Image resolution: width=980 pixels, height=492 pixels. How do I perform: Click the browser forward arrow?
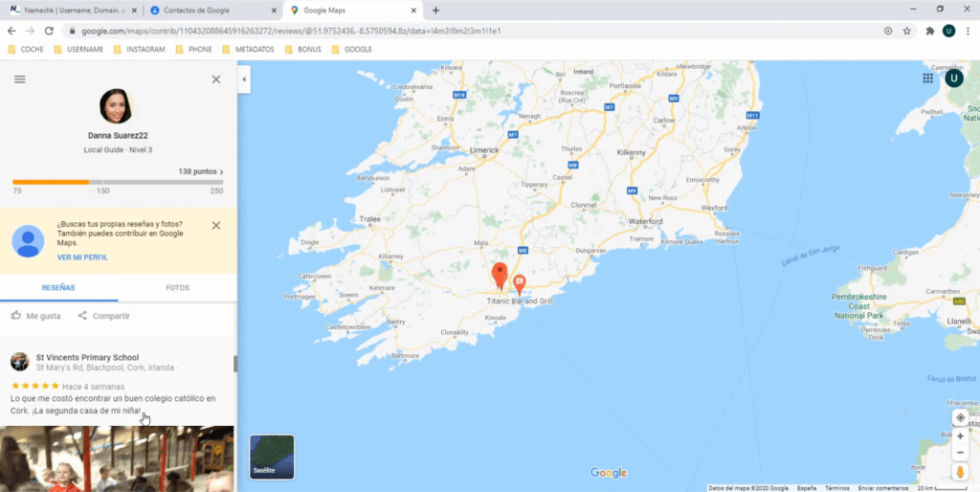click(x=30, y=31)
